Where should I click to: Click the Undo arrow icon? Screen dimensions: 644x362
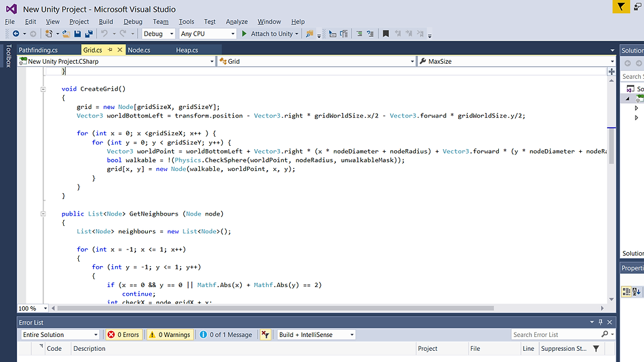pyautogui.click(x=104, y=34)
